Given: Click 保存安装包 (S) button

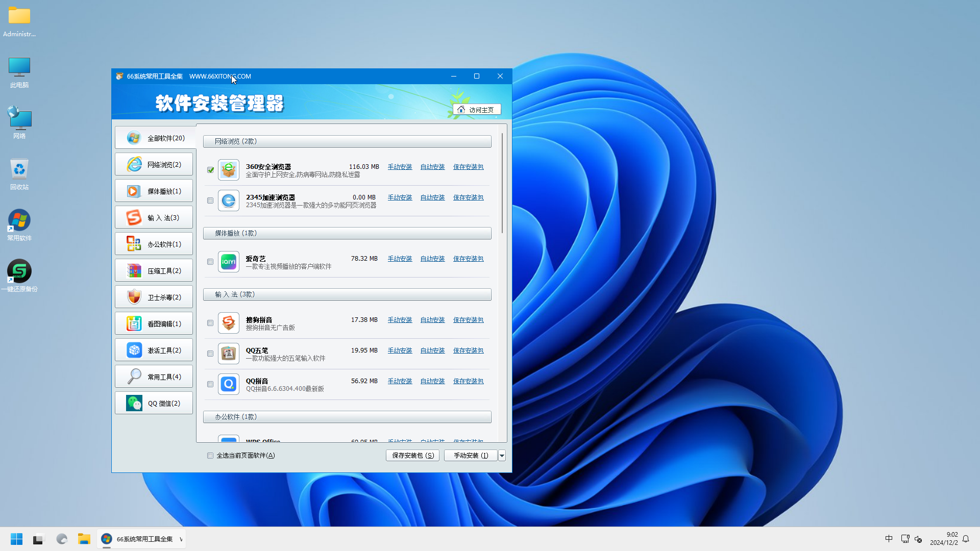Looking at the screenshot, I should tap(412, 456).
